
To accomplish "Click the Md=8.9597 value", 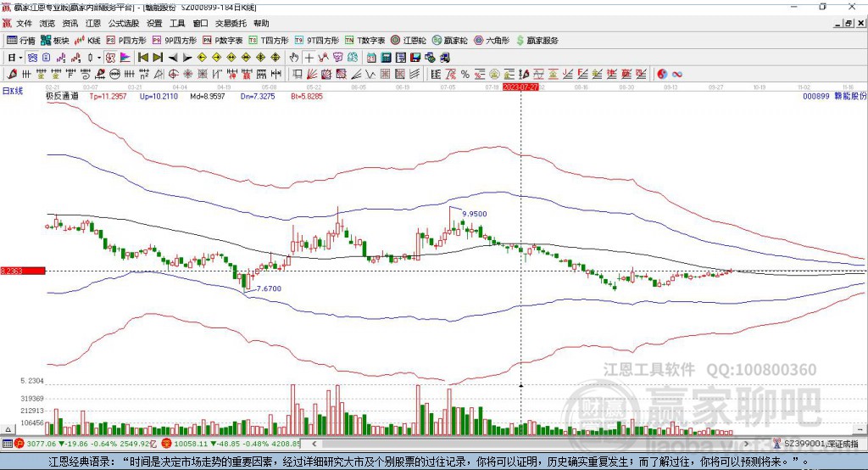I will pos(208,96).
